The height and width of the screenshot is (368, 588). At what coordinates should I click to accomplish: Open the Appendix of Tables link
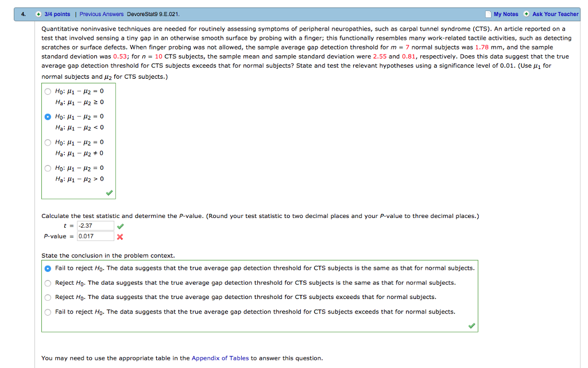pyautogui.click(x=220, y=357)
